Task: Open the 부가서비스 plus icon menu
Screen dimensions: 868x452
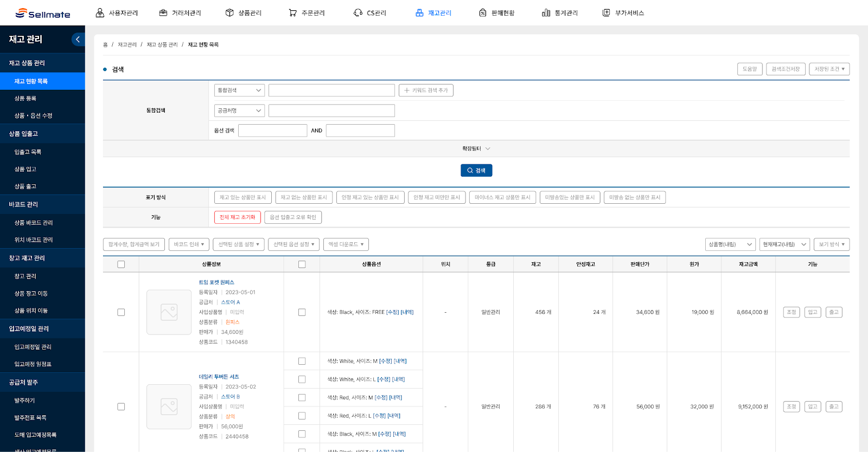Action: click(606, 13)
